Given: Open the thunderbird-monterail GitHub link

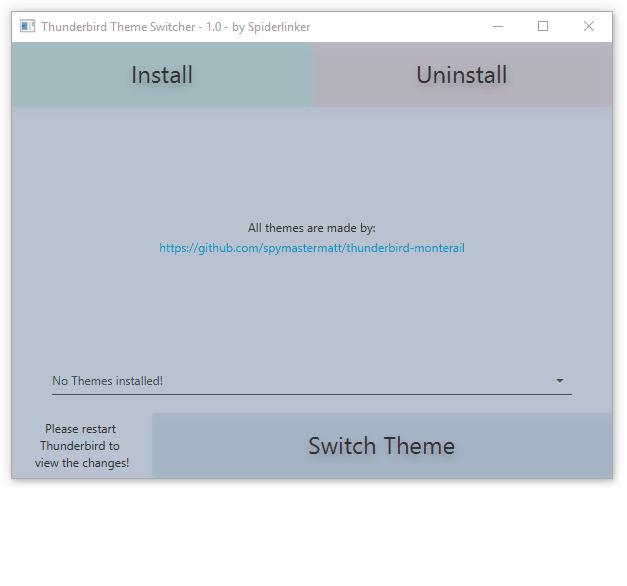Looking at the screenshot, I should pyautogui.click(x=312, y=248).
